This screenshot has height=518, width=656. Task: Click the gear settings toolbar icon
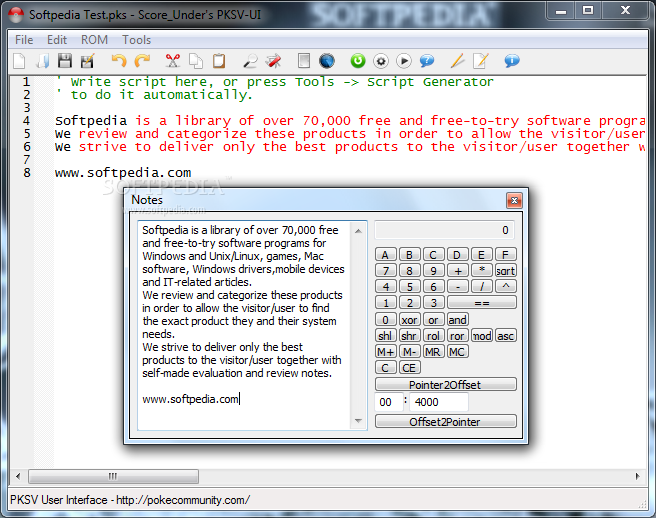pos(381,61)
